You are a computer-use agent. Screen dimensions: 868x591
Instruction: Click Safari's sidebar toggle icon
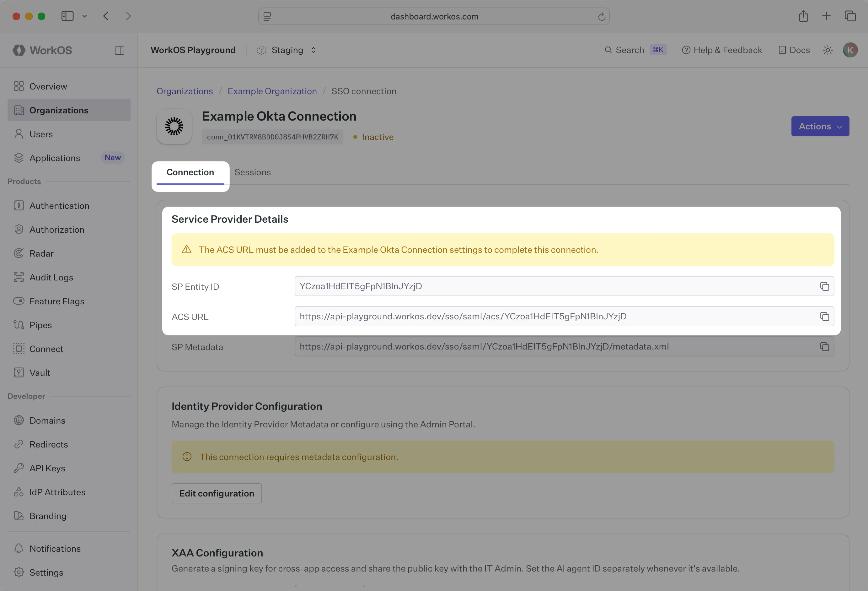(67, 16)
